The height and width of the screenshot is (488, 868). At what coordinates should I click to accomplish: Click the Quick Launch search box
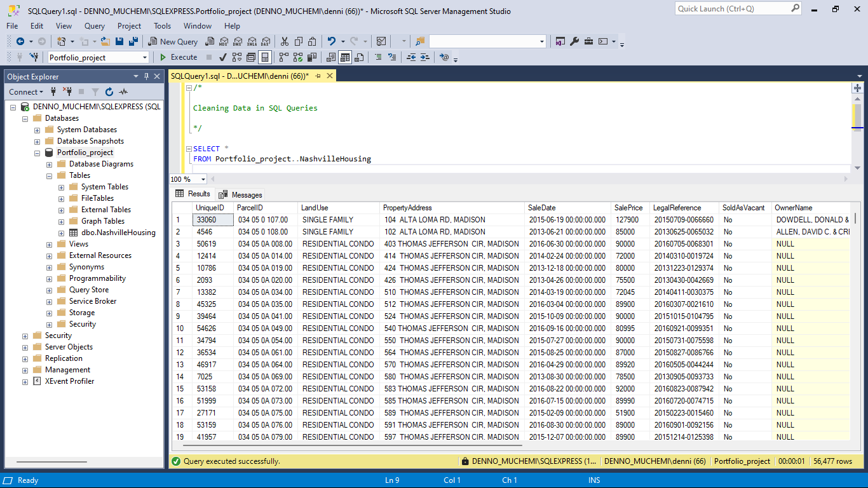[x=738, y=9]
